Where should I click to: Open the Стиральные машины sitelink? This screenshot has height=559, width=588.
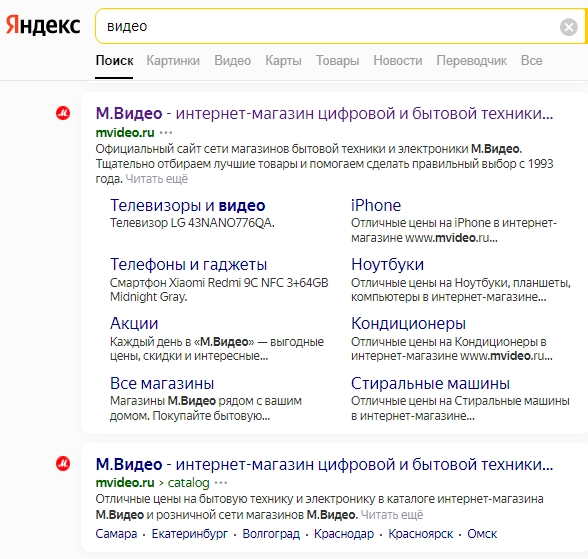coord(430,383)
